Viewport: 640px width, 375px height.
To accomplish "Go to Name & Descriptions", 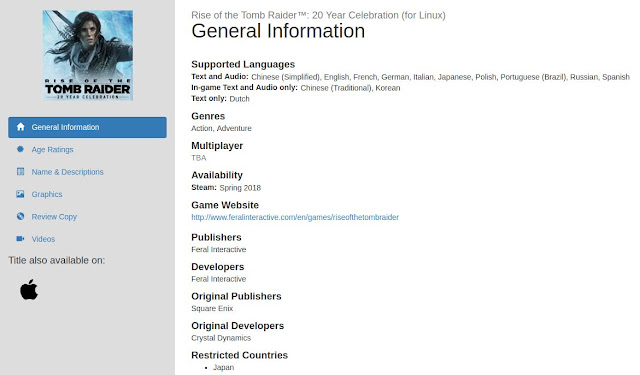I will (67, 172).
